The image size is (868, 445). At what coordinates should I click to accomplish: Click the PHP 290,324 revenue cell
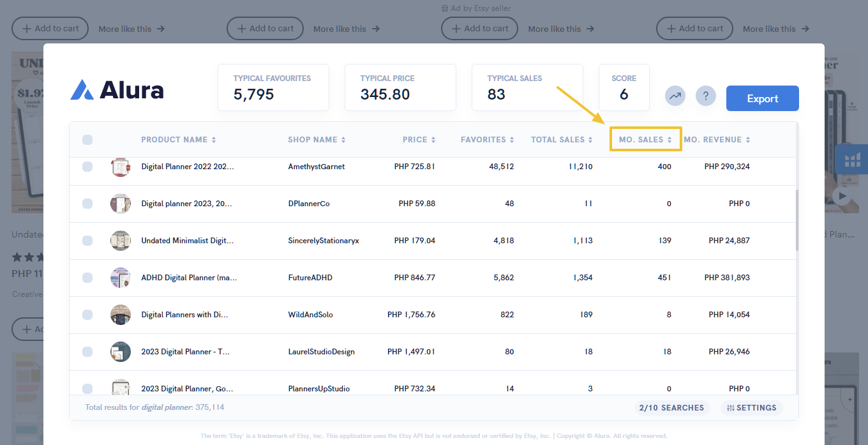pyautogui.click(x=727, y=167)
